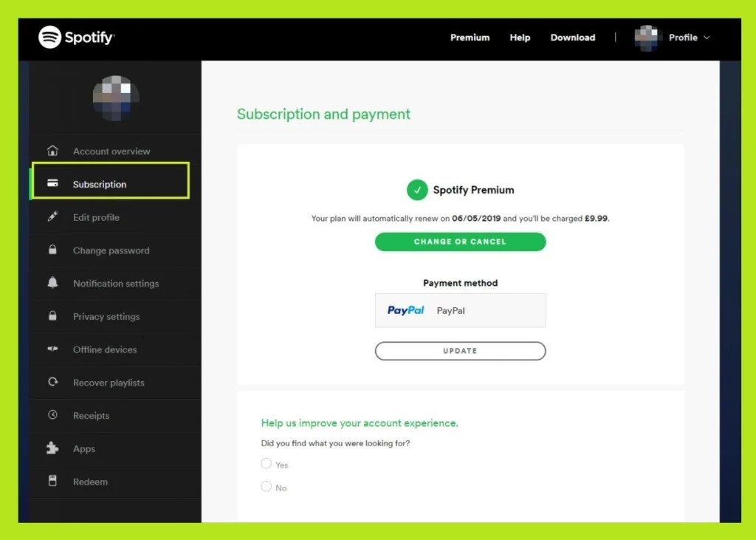Open Help in the top navigation
Screen dimensions: 756x540
coord(520,38)
